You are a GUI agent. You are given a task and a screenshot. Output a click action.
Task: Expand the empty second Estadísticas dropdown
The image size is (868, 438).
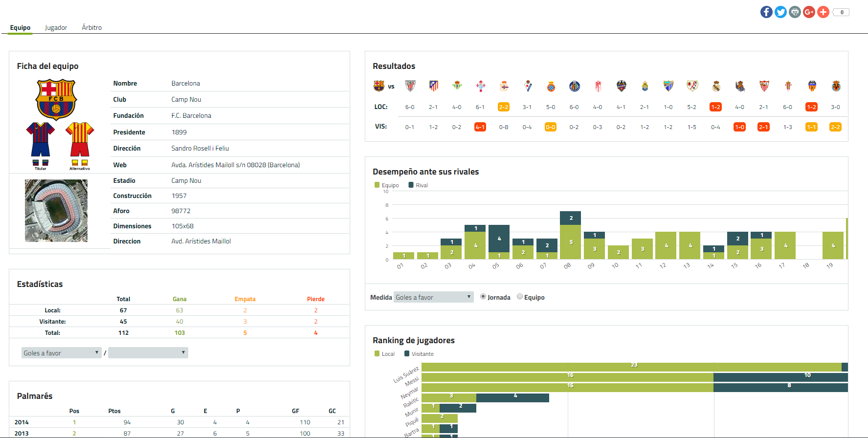click(148, 353)
